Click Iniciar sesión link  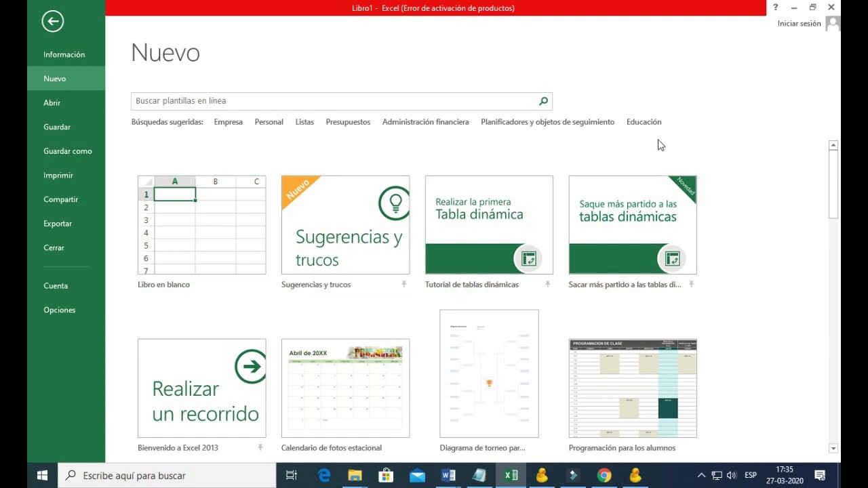tap(799, 24)
